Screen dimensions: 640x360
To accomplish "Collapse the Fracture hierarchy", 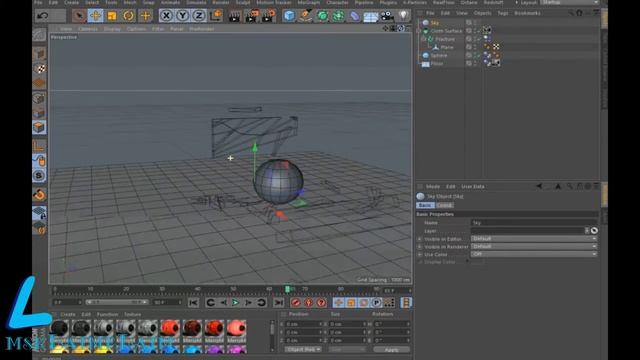I will click(x=424, y=39).
